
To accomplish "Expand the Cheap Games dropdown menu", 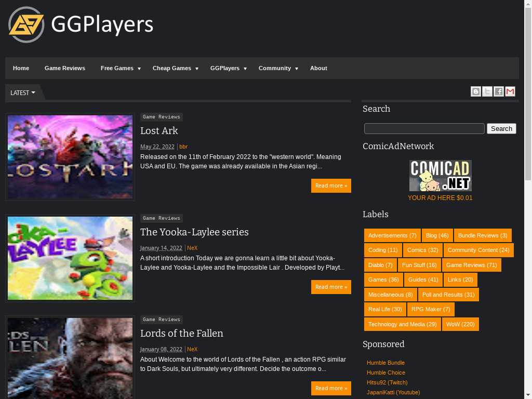I will point(175,68).
